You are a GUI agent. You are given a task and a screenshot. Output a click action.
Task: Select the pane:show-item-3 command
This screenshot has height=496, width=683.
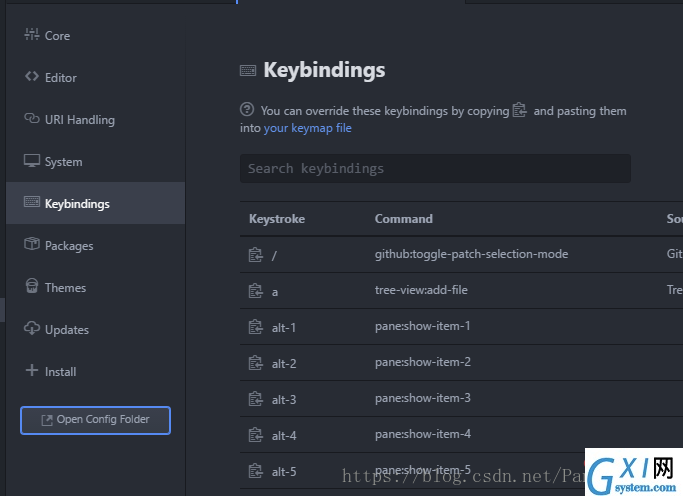pyautogui.click(x=423, y=398)
